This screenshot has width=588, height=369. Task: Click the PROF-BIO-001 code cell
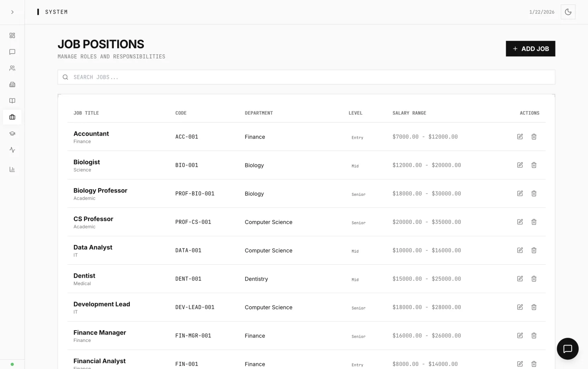(x=195, y=194)
